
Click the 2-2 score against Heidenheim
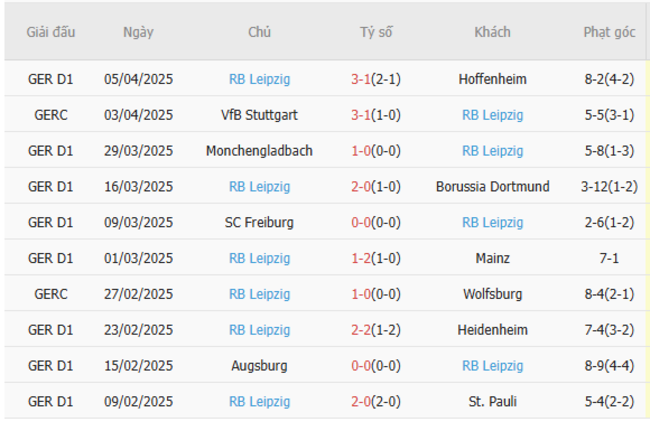pos(361,330)
